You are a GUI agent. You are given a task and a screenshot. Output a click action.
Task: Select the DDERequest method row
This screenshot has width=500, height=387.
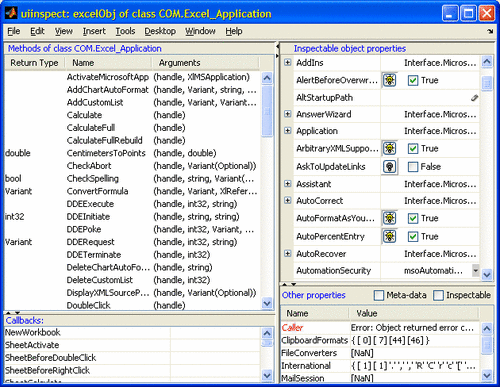(132, 242)
